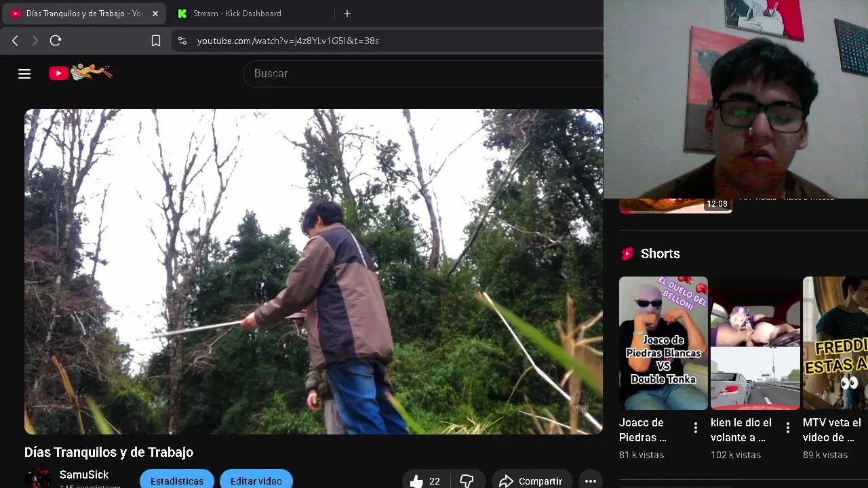Image resolution: width=868 pixels, height=488 pixels.
Task: Open the kien le dio el volante short thumbnail
Action: (x=755, y=343)
